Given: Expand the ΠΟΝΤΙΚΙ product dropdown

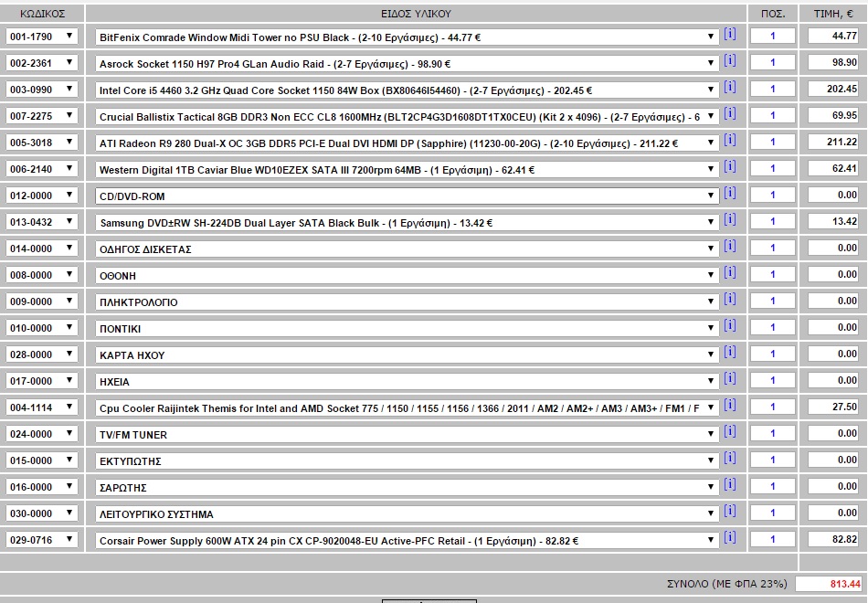Looking at the screenshot, I should pyautogui.click(x=407, y=328).
